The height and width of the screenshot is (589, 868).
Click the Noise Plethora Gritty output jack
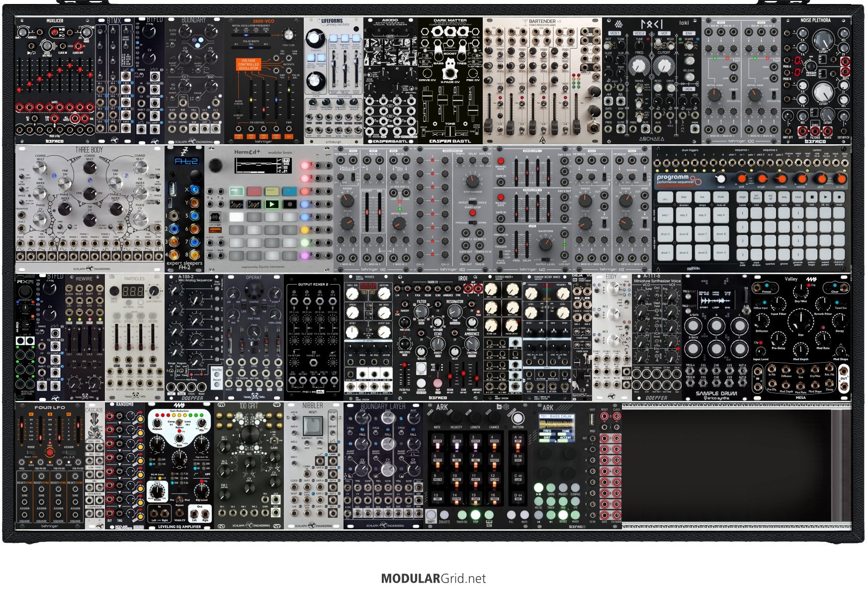point(801,130)
